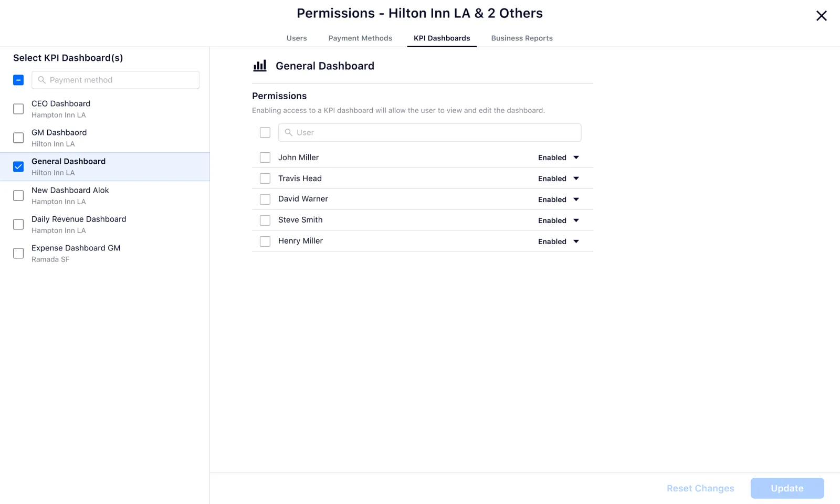
Task: Select the CEO Dashboard row label
Action: point(61,103)
